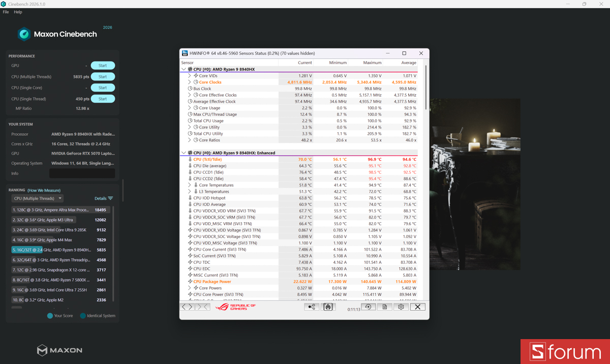The height and width of the screenshot is (364, 610).
Task: Click the lightning icon beside CPU TDC
Action: point(190,262)
